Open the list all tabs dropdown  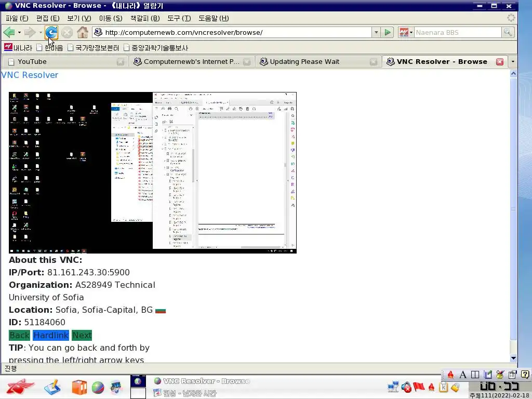tap(513, 62)
